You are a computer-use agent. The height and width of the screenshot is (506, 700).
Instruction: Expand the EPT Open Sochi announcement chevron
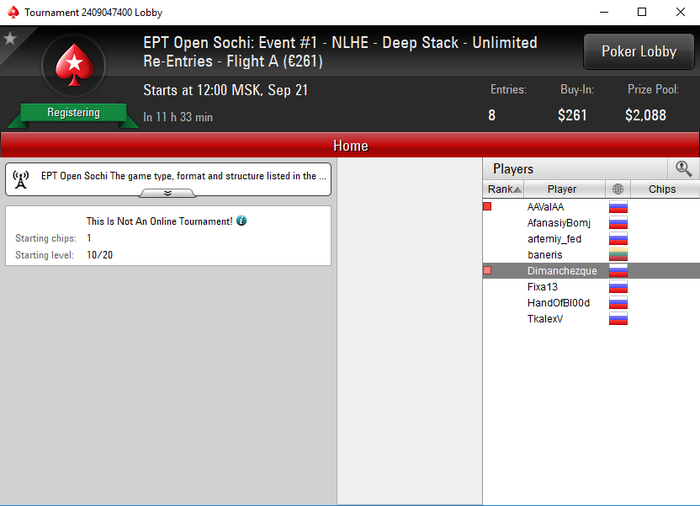pyautogui.click(x=168, y=193)
